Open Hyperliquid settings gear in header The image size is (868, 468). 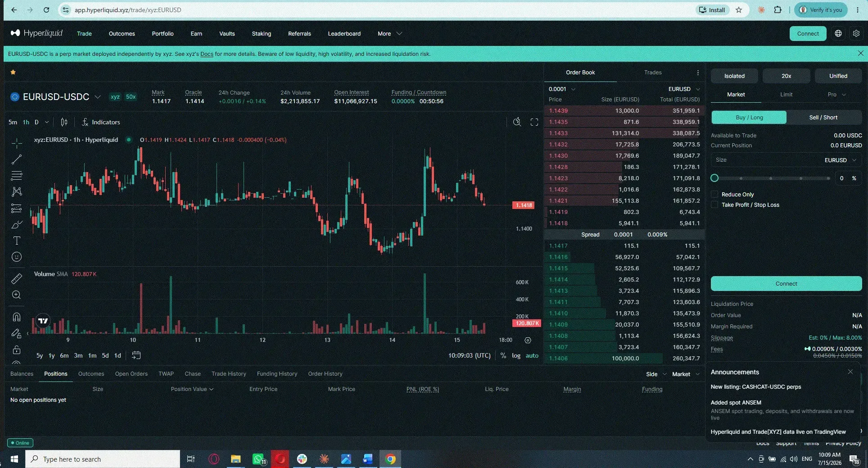click(856, 33)
